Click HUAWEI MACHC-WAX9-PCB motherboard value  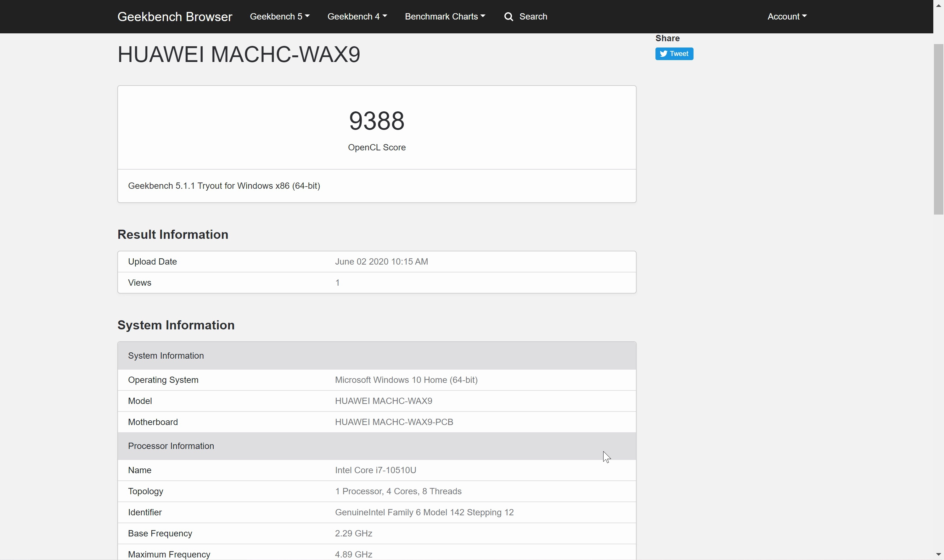coord(394,422)
